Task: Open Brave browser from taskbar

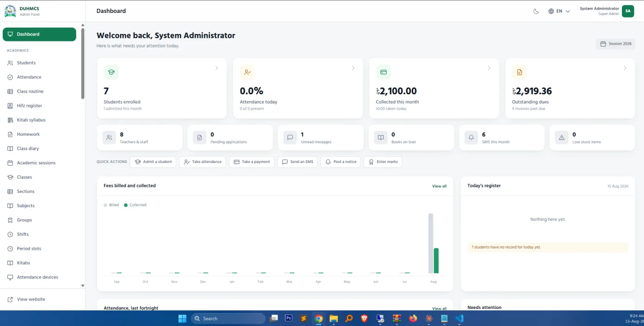Action: pos(364,318)
